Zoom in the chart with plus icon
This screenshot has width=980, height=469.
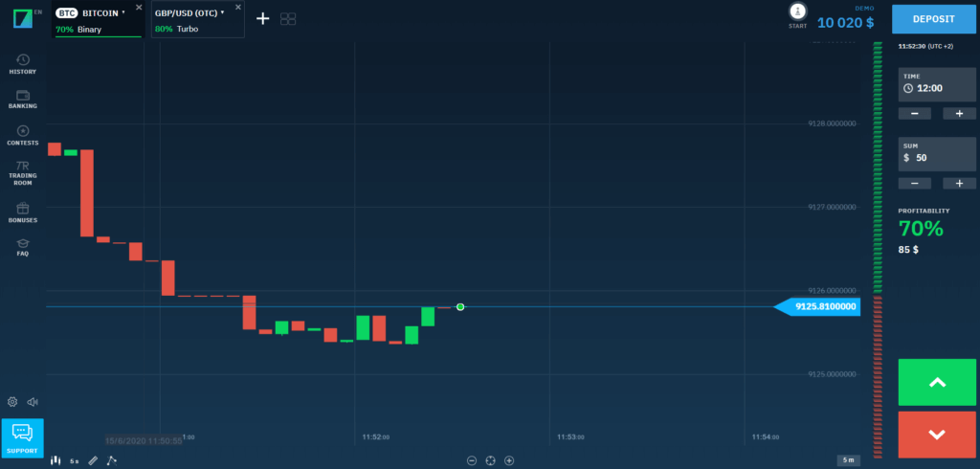[509, 460]
